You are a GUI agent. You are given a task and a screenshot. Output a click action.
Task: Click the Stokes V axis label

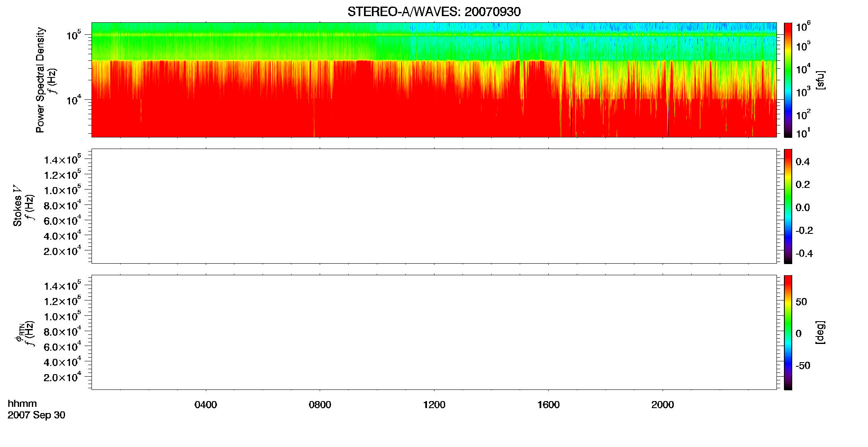(17, 206)
